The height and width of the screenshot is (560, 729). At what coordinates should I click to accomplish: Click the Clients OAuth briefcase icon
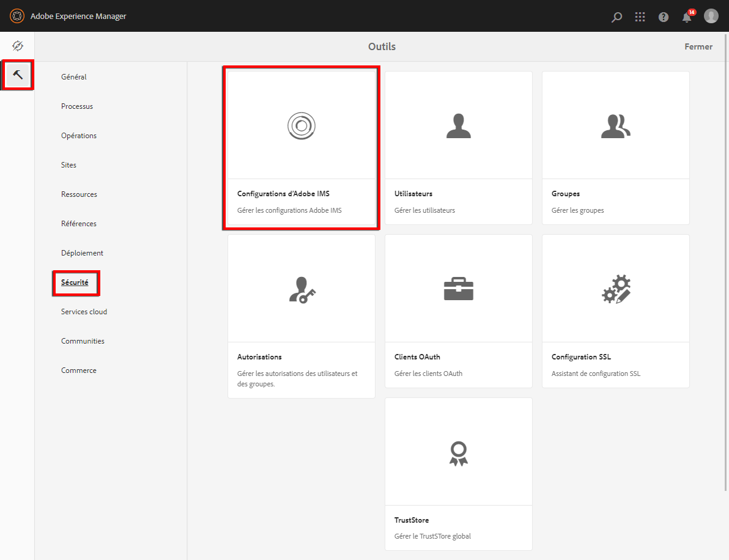tap(459, 289)
